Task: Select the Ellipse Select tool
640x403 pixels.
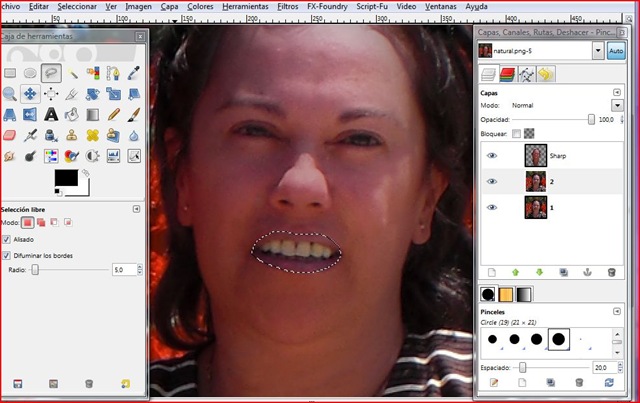Action: [x=30, y=73]
